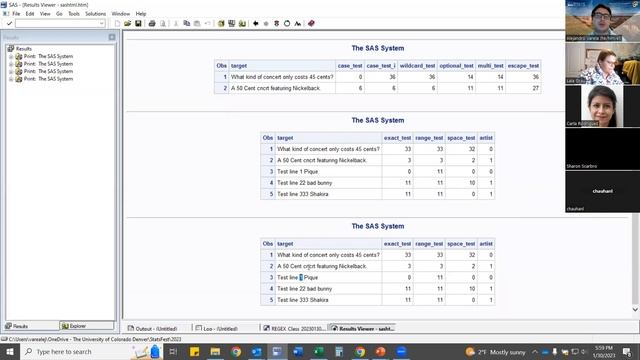Open PowerPoint from the taskbar
Image resolution: width=640 pixels, height=360 pixels.
tap(380, 351)
